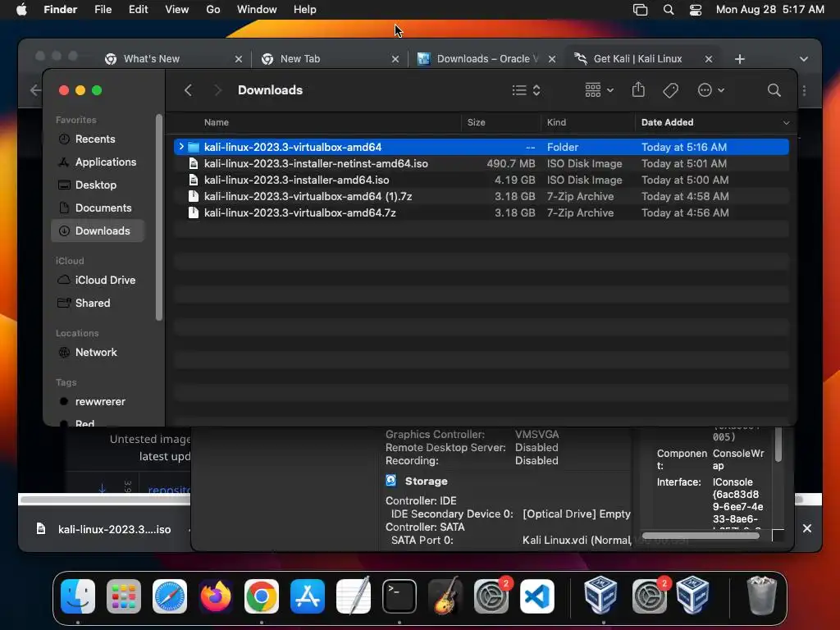
Task: Open Spotlight search in menu bar
Action: click(668, 10)
